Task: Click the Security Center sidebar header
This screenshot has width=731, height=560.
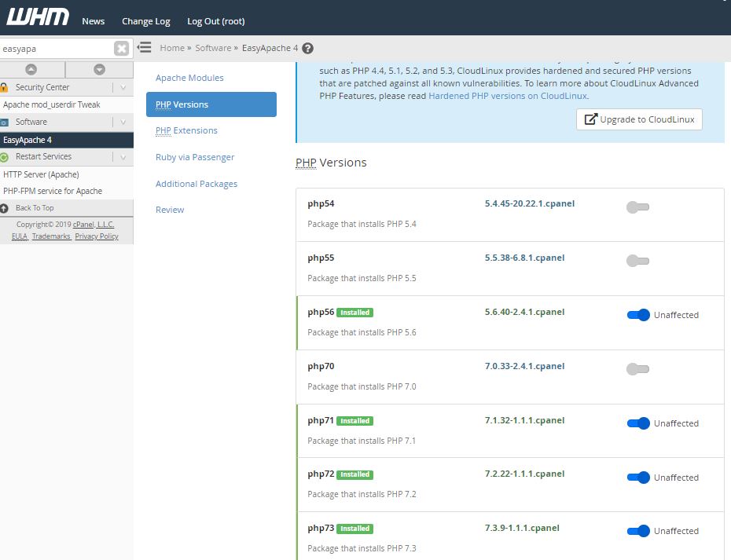Action: click(67, 87)
